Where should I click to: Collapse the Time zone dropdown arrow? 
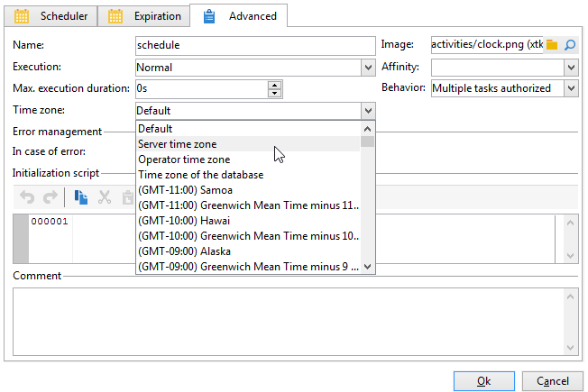[x=368, y=111]
